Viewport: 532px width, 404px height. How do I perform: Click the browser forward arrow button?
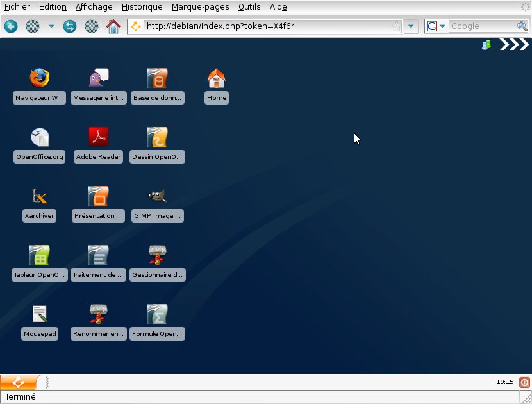pos(33,26)
